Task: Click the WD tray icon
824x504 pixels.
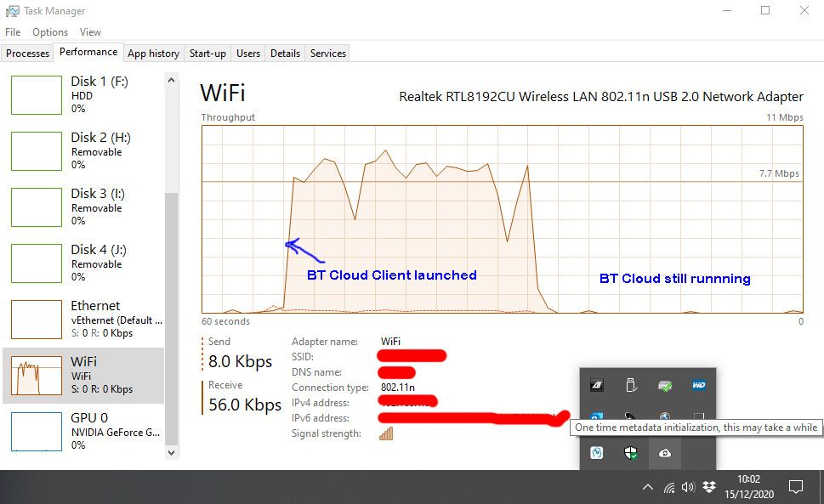Action: 699,385
